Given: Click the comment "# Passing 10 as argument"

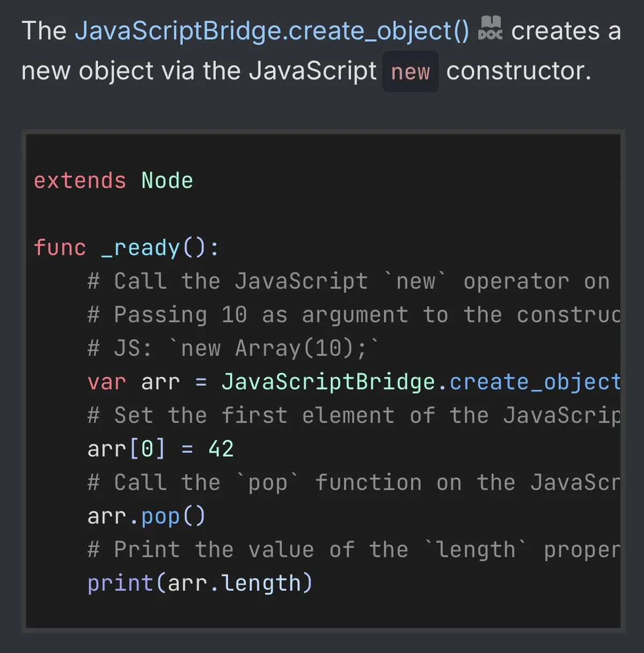Looking at the screenshot, I should click(248, 315).
